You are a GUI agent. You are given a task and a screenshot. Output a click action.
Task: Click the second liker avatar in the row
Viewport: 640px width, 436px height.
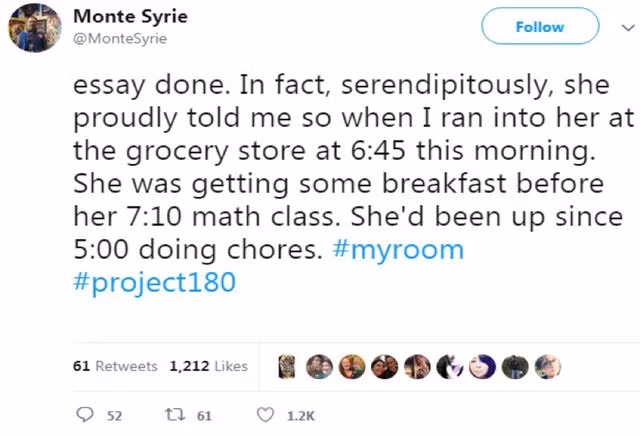[320, 366]
